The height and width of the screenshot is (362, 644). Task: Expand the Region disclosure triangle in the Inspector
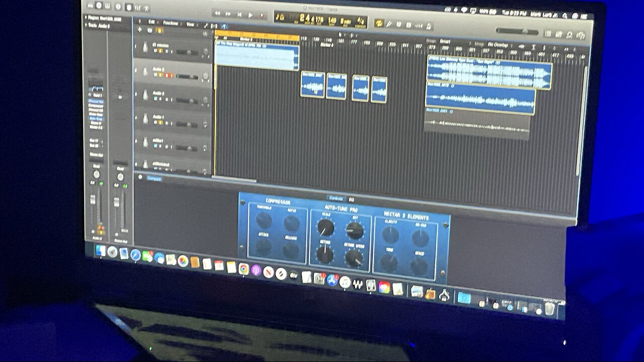click(86, 17)
